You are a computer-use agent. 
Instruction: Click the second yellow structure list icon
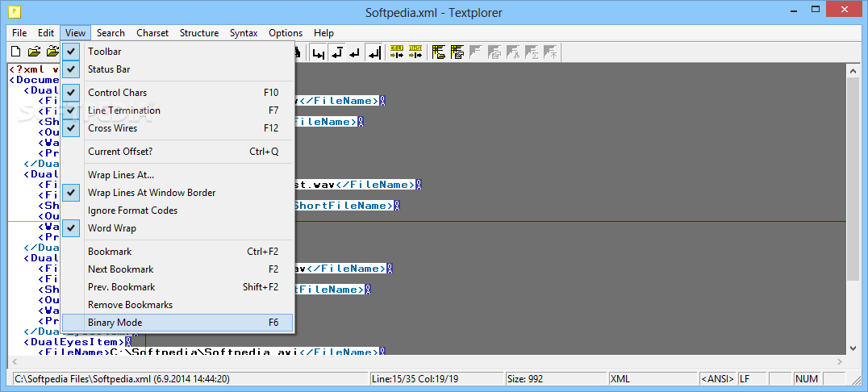coord(457,52)
